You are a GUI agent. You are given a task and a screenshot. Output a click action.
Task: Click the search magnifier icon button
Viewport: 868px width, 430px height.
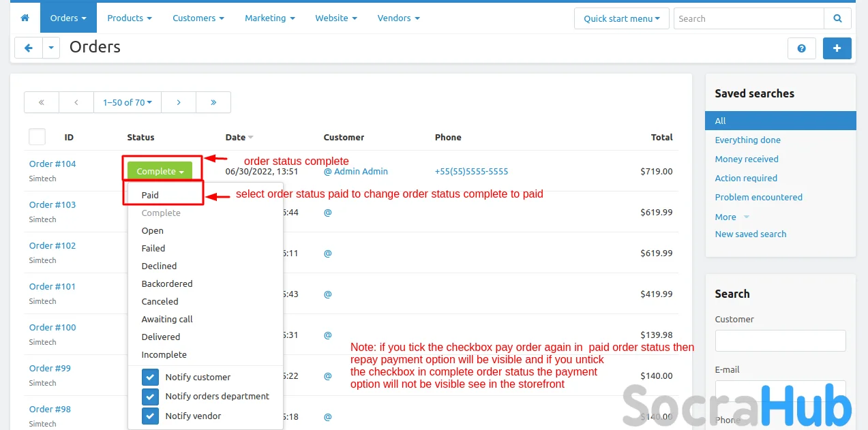coord(837,18)
